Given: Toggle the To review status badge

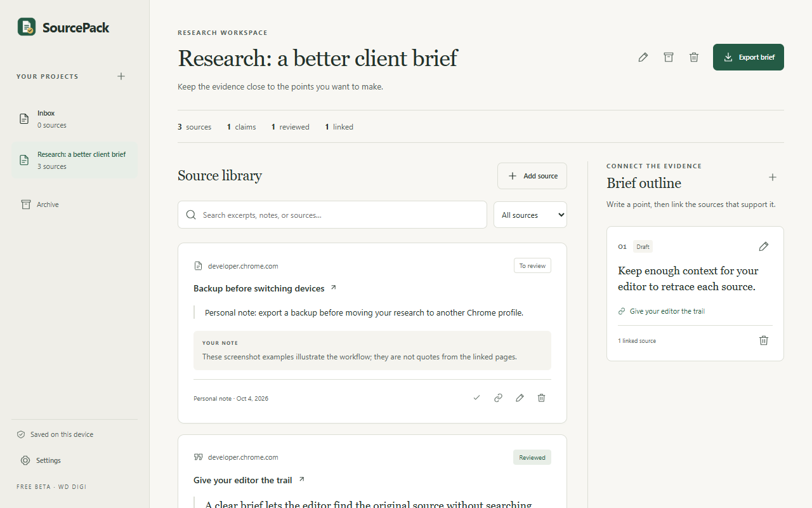Looking at the screenshot, I should [532, 265].
